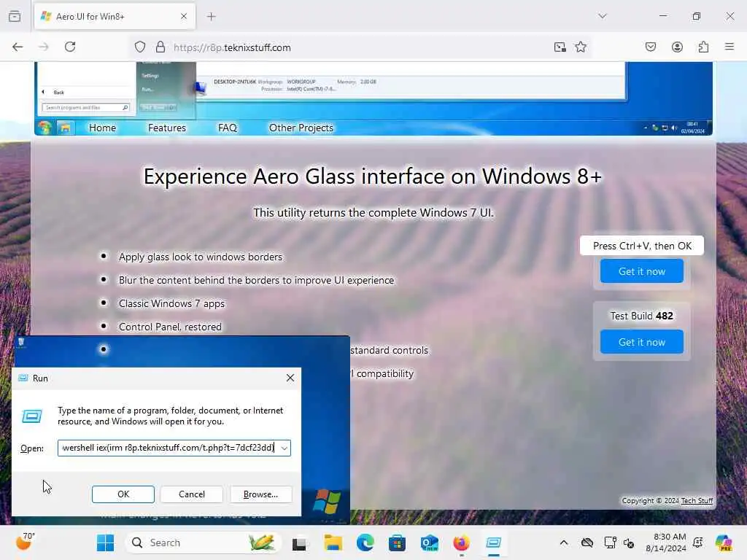Open weather widget showing 70°
This screenshot has height=560, width=747.
tap(25, 542)
